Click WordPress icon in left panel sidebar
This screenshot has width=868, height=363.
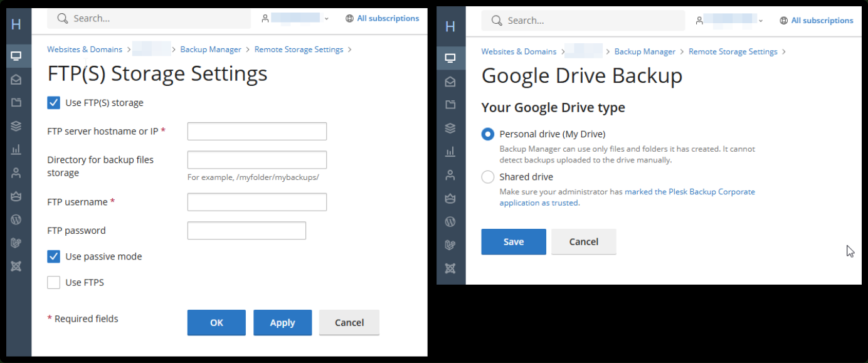[x=16, y=219]
